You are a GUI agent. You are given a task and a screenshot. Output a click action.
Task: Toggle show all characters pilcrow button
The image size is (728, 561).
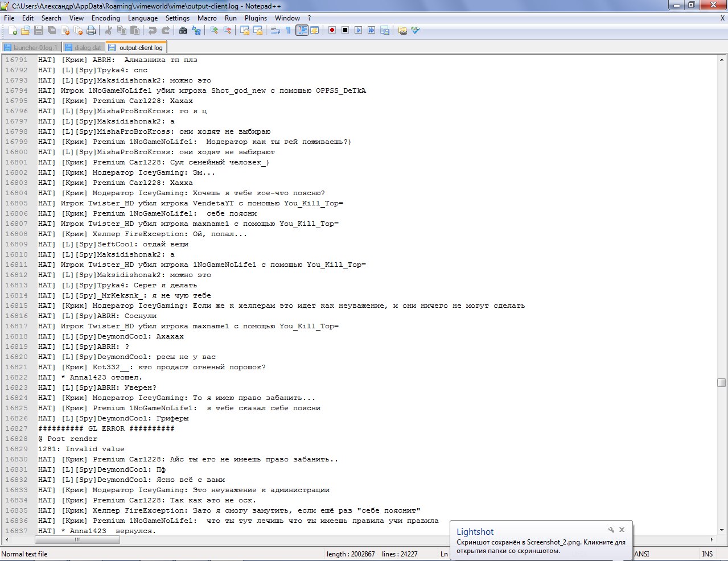pyautogui.click(x=288, y=31)
